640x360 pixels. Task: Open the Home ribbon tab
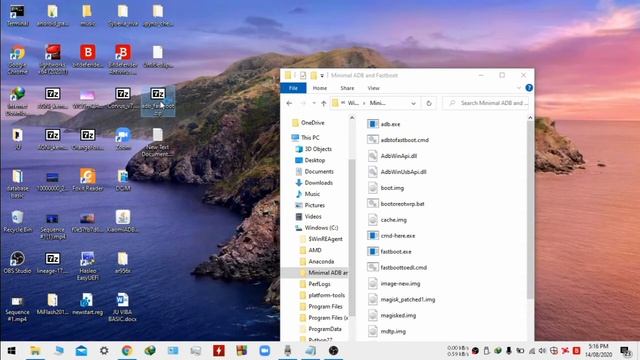tap(320, 88)
